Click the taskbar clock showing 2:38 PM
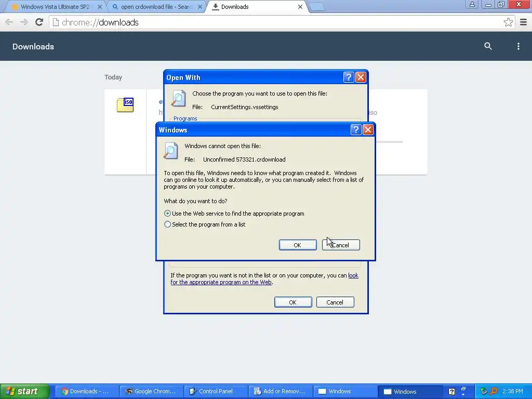 coord(512,391)
